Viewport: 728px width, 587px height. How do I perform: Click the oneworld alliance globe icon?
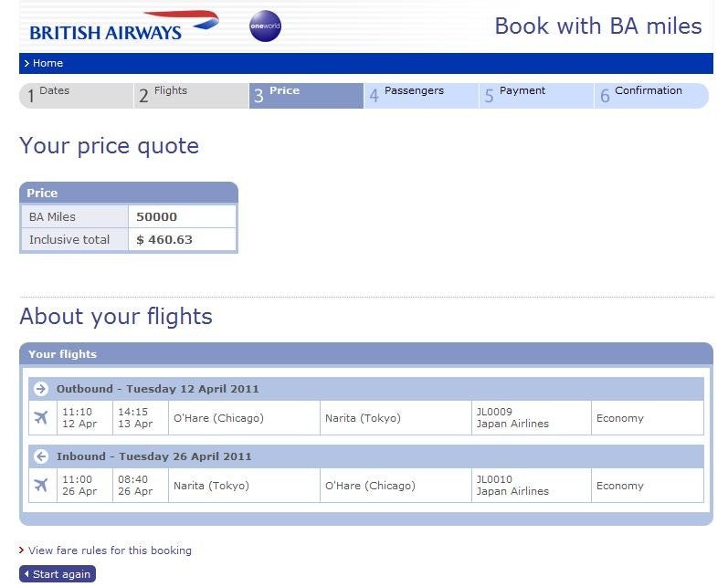tap(265, 26)
